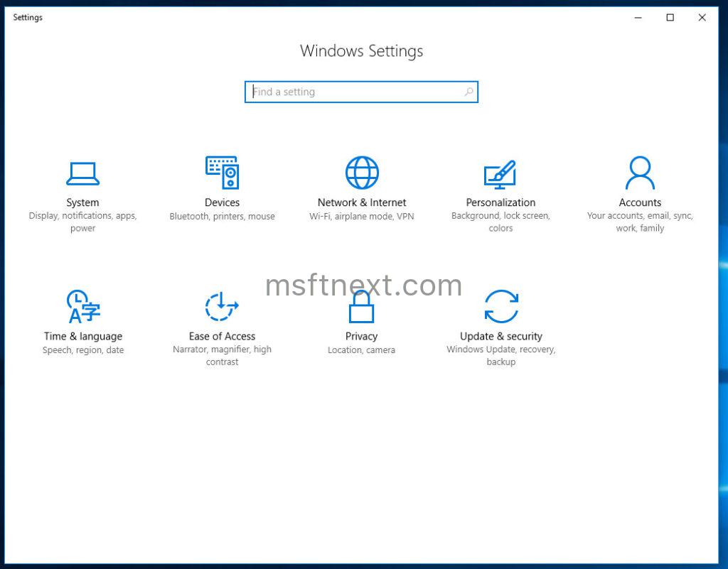Click the Accounts label
Image resolution: width=728 pixels, height=569 pixels.
pos(640,202)
